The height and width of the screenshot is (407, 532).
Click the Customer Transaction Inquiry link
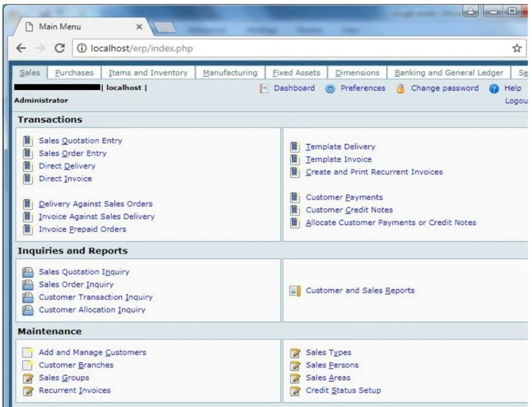[x=96, y=297]
